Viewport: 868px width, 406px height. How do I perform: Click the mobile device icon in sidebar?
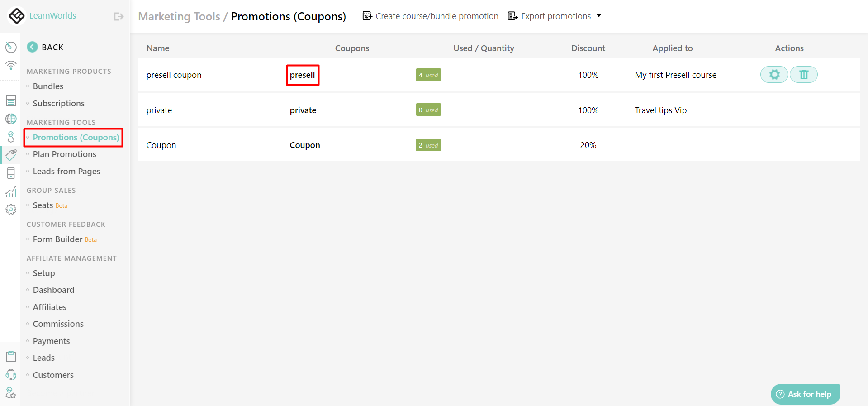[x=11, y=173]
